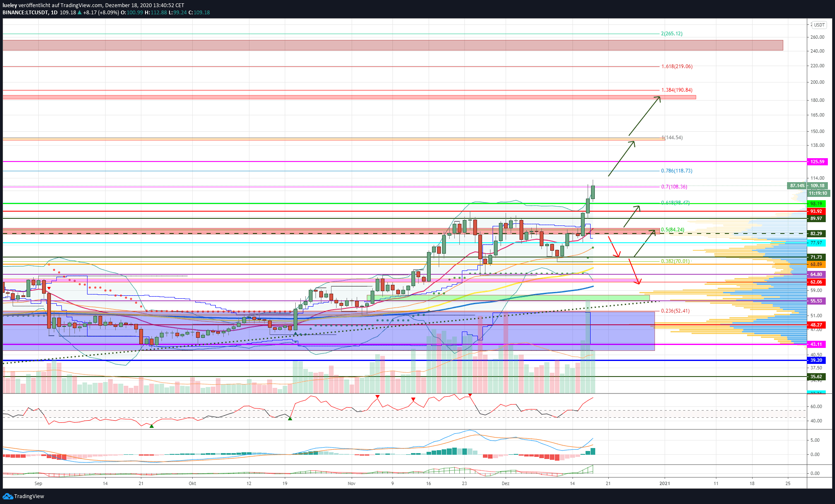Select the green 98.19 price label
This screenshot has height=504, width=835.
[x=816, y=204]
